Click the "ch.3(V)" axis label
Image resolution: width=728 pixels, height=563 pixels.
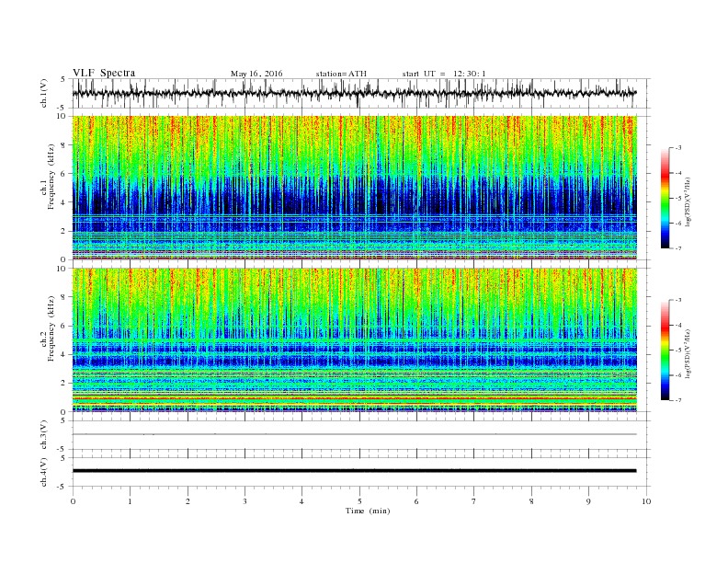[44, 435]
